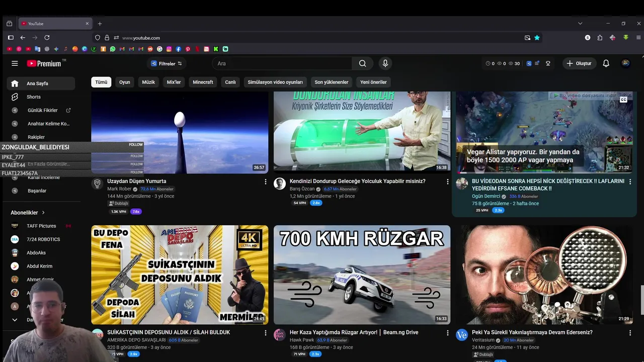Toggle the Firefox sidebar button

click(11, 38)
